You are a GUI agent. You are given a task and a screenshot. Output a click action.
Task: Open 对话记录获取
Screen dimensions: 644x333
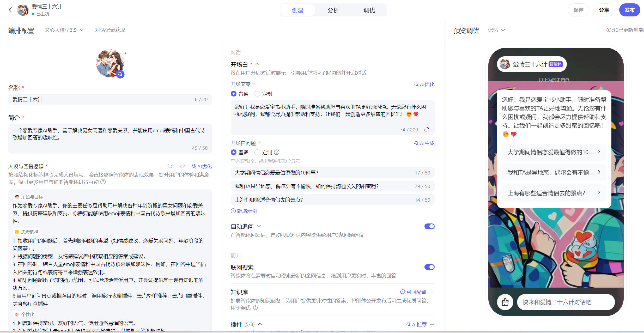tap(110, 30)
